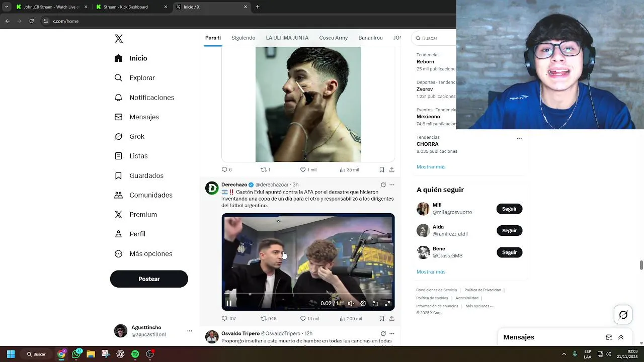
Task: Expand Más opciones in the sidebar
Action: pyautogui.click(x=143, y=254)
